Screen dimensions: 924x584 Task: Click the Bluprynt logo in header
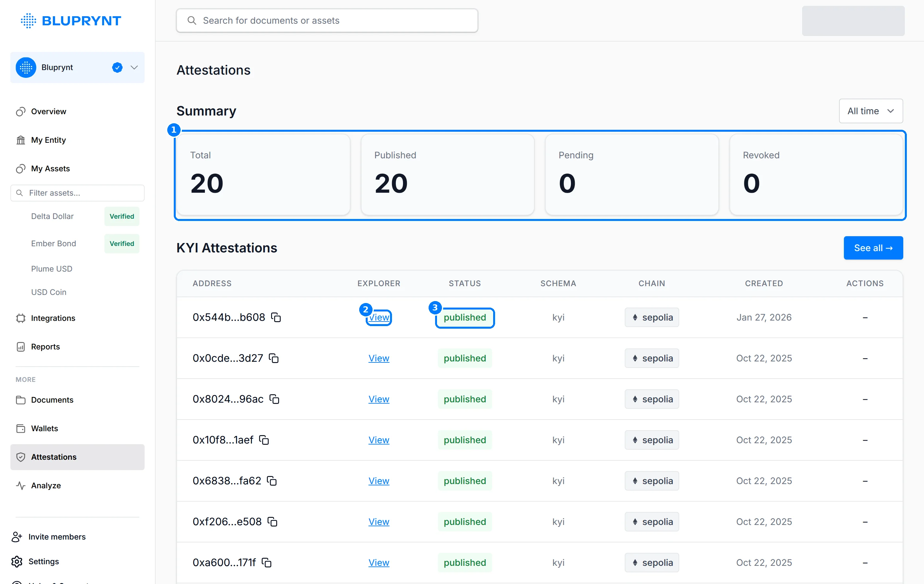pyautogui.click(x=71, y=21)
